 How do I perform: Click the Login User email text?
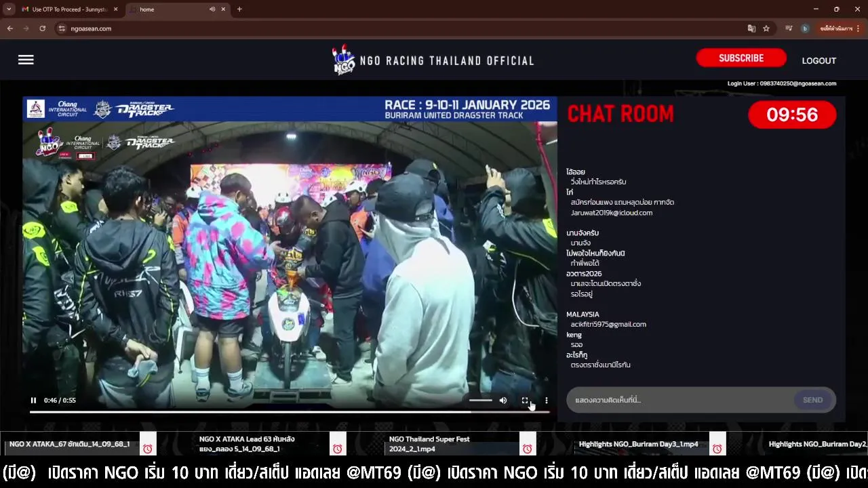(x=782, y=83)
